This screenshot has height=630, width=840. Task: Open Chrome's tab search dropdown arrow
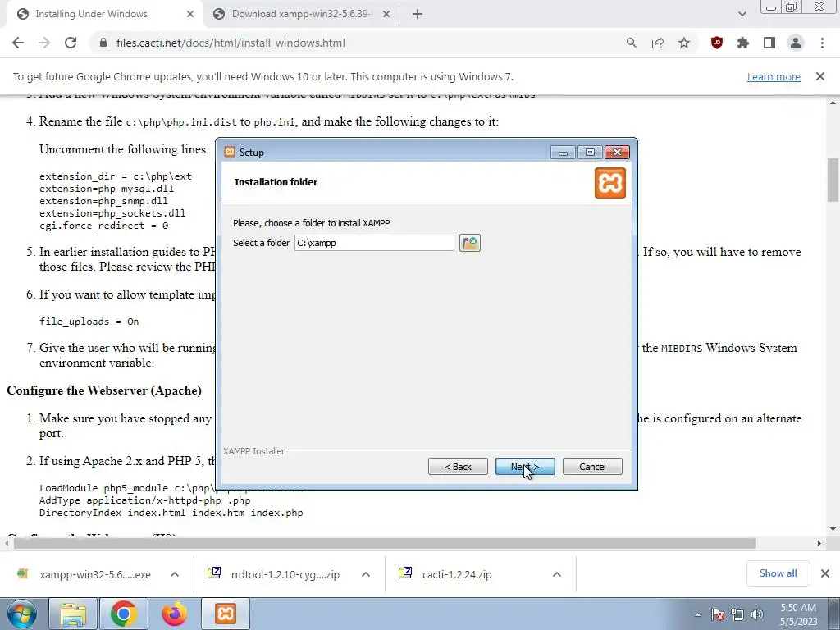click(x=742, y=14)
